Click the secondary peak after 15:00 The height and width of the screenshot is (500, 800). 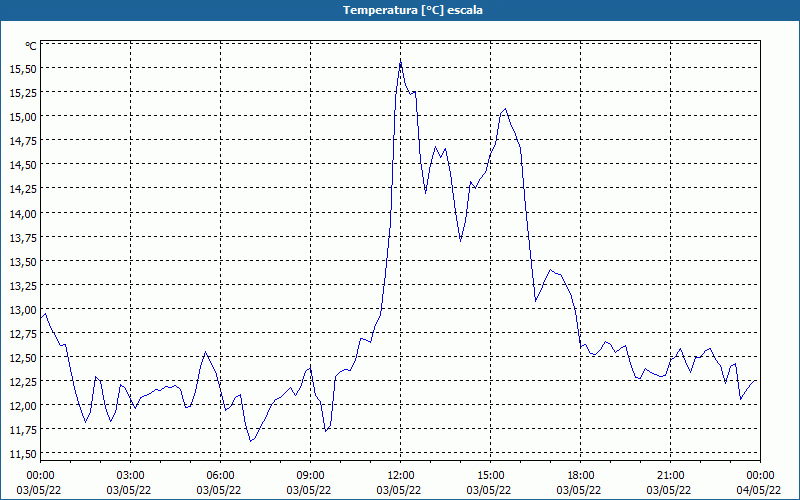click(x=505, y=109)
